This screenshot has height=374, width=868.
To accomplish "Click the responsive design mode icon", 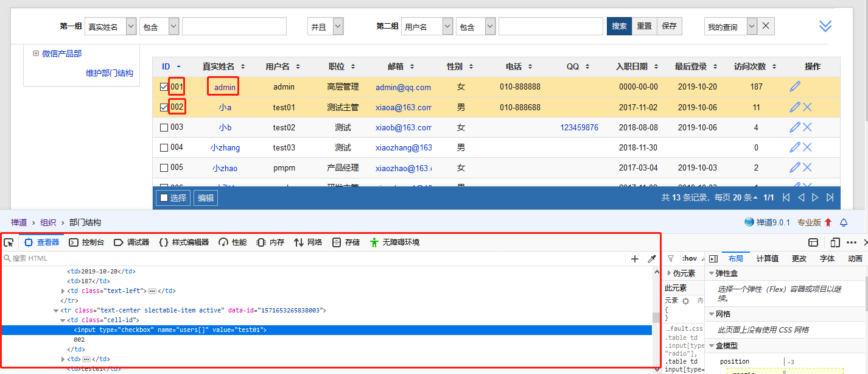I will [835, 242].
